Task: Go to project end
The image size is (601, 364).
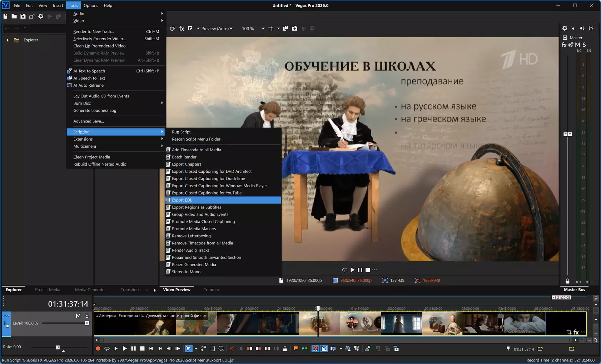Action: 160,349
